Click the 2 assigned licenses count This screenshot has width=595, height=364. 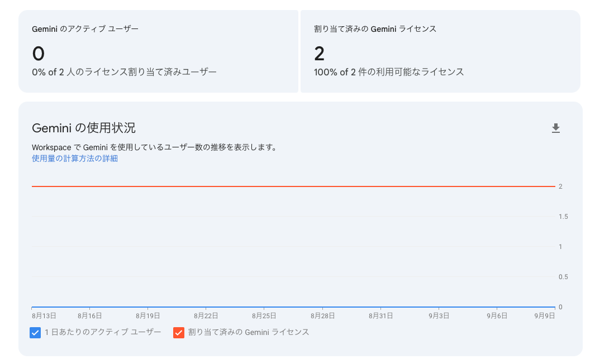(x=319, y=54)
